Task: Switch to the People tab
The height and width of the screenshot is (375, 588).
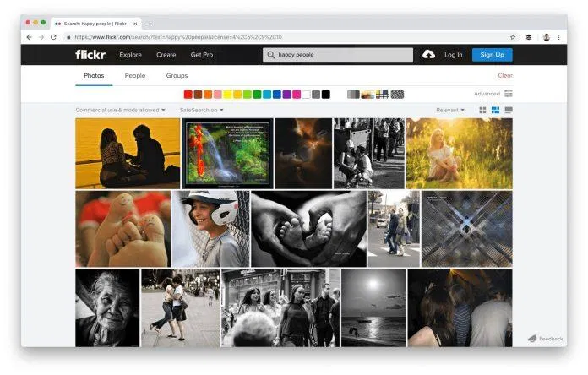Action: tap(134, 76)
